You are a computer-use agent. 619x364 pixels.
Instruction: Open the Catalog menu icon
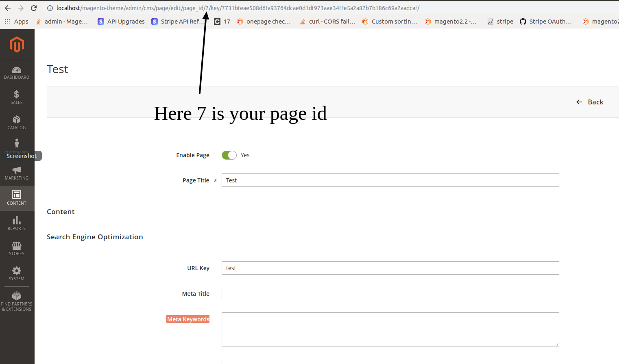(16, 122)
